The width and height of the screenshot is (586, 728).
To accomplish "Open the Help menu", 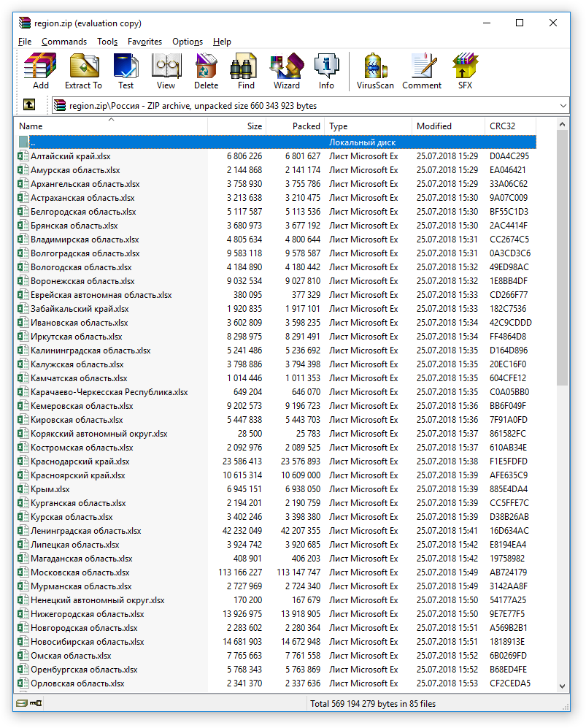I will tap(222, 42).
